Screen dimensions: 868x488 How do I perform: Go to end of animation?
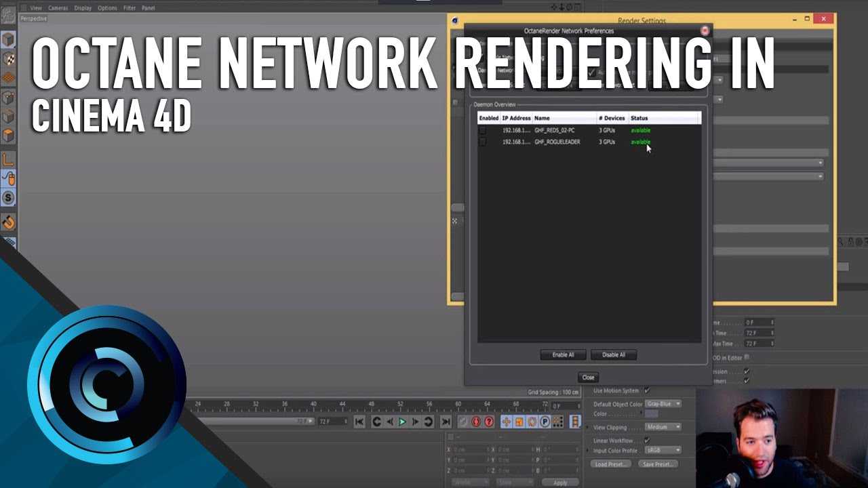446,422
